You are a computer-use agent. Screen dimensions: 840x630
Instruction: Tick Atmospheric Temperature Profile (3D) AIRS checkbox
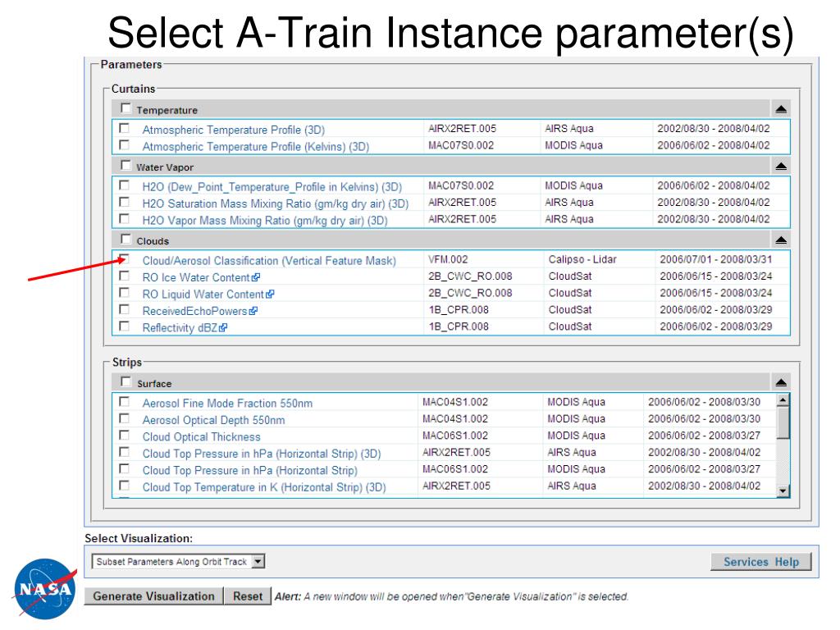click(x=125, y=128)
